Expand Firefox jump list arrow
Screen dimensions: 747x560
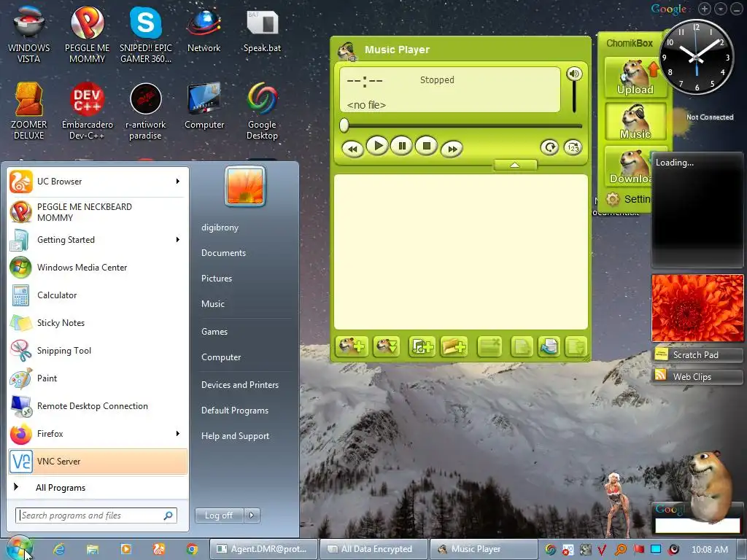pos(178,433)
